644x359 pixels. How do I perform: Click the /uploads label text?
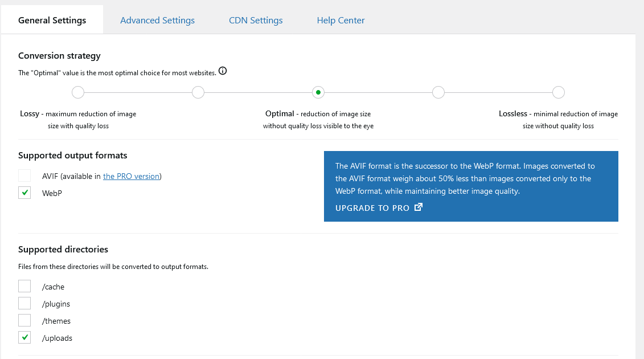pyautogui.click(x=57, y=338)
